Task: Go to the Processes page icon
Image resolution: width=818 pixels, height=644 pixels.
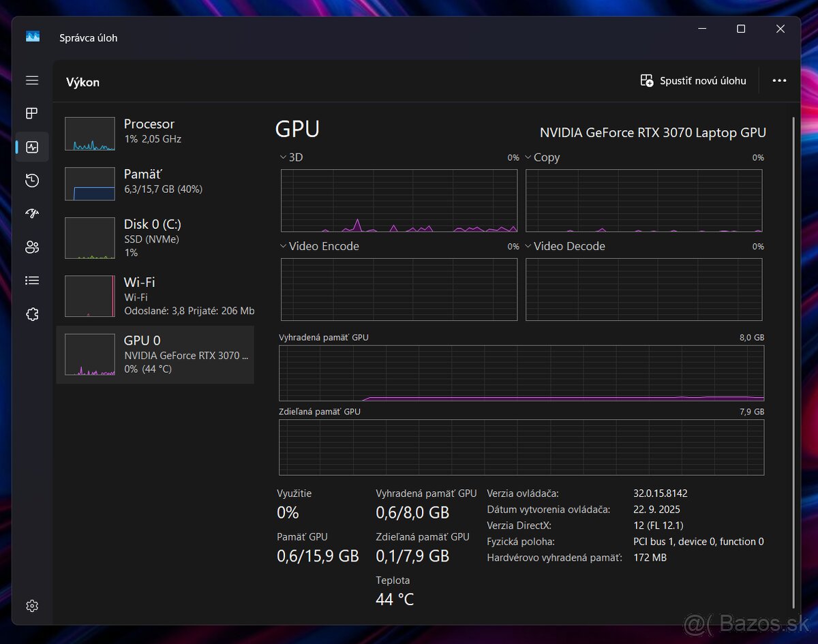Action: 32,113
